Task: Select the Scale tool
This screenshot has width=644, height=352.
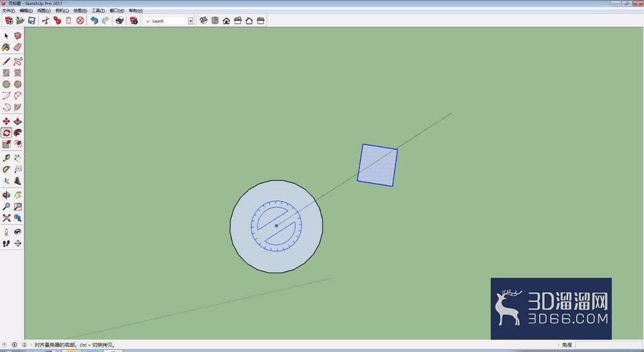Action: pos(6,144)
